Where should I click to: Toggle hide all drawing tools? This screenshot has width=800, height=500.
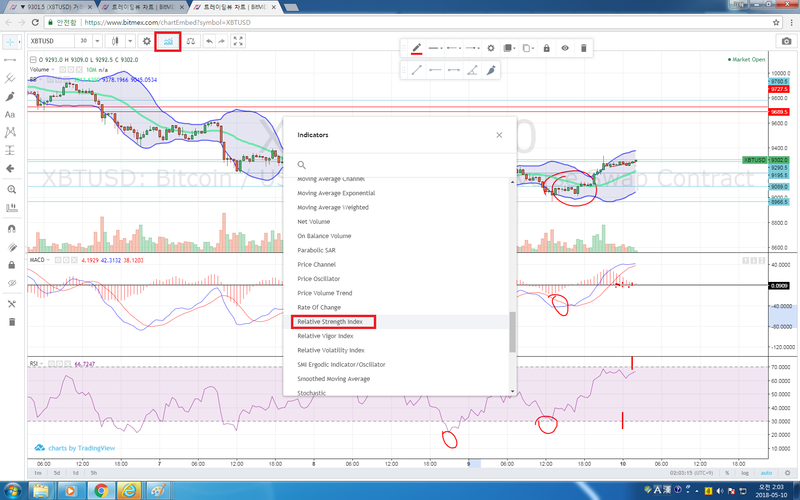11,283
